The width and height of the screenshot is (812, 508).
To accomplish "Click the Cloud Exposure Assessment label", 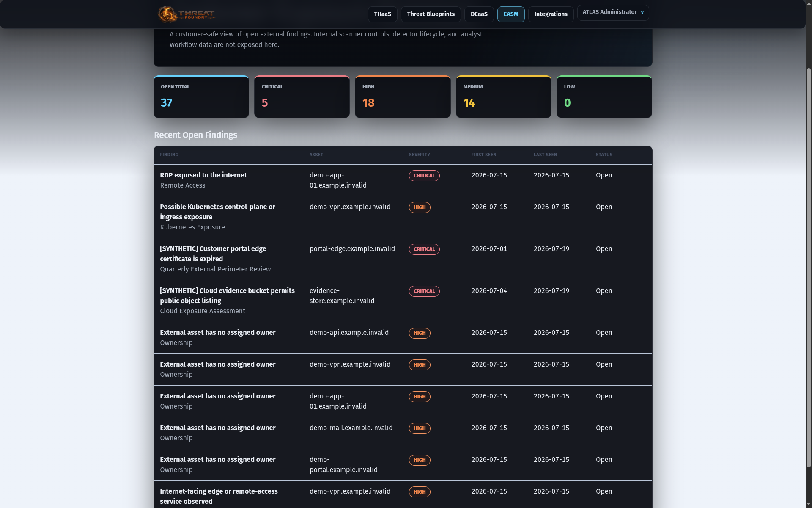I will 203,311.
